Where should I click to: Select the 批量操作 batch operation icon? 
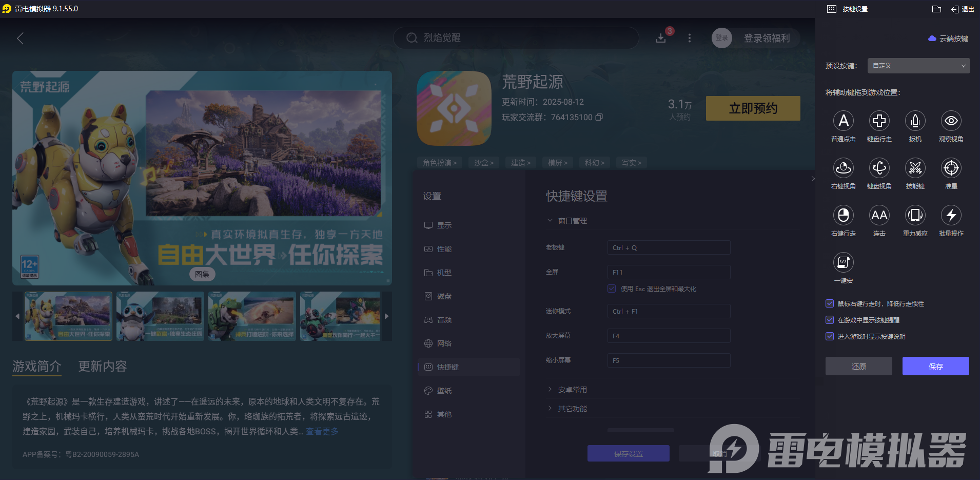point(951,216)
